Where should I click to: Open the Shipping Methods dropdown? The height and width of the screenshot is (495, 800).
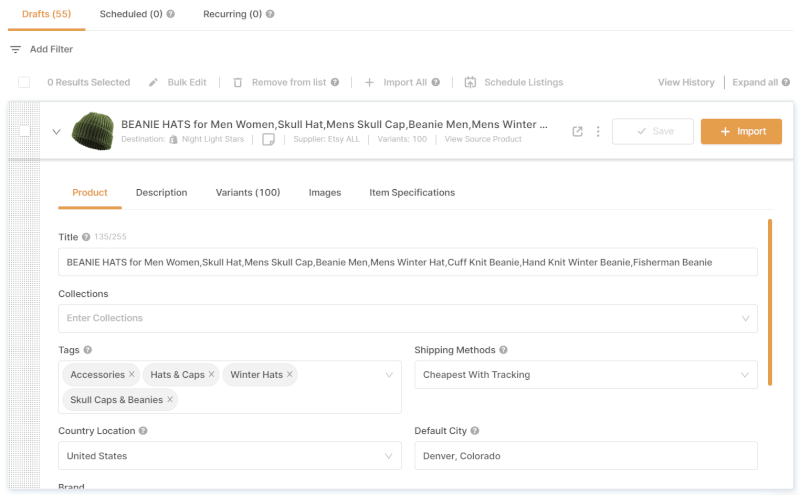[x=586, y=375]
